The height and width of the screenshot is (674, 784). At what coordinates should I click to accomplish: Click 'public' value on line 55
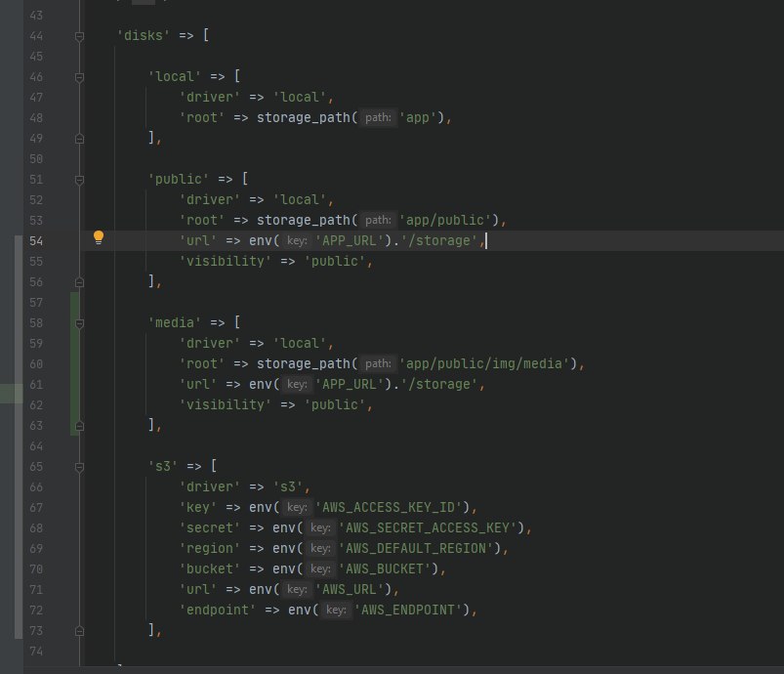(335, 261)
